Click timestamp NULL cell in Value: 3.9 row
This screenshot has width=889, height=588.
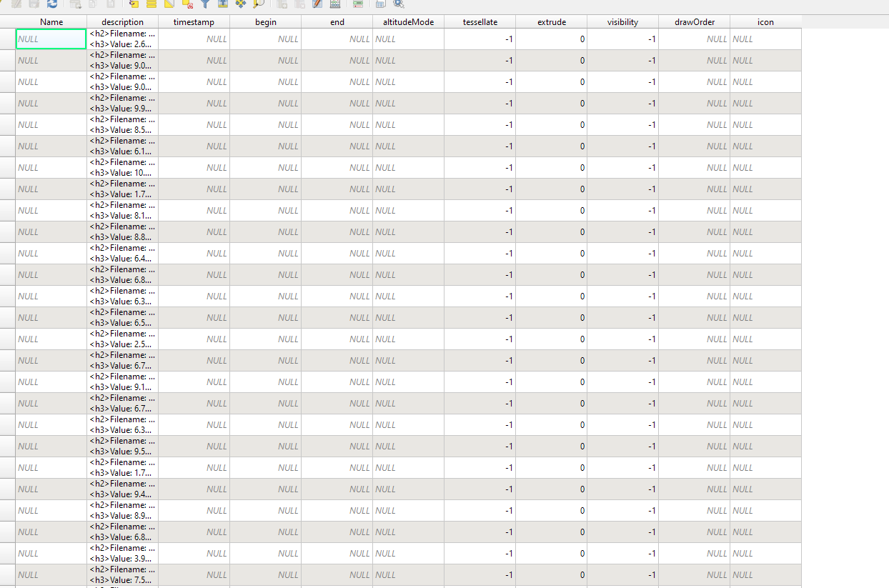tap(194, 553)
